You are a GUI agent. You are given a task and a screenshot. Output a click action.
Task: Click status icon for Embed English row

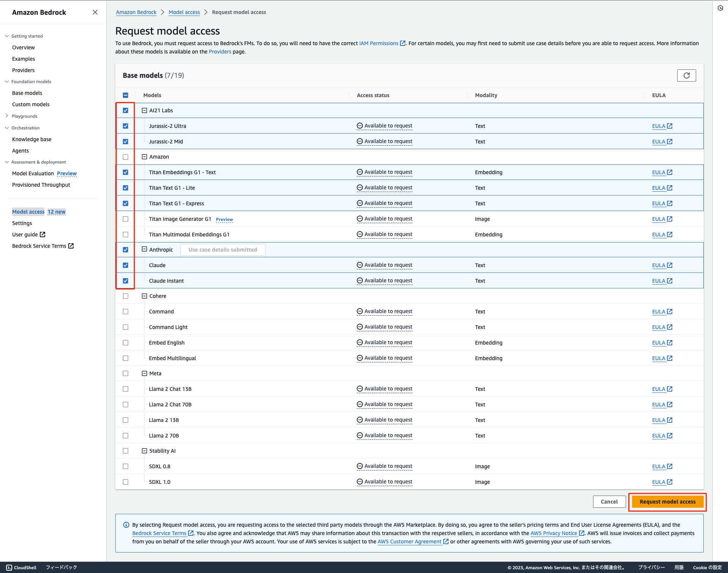pos(360,342)
